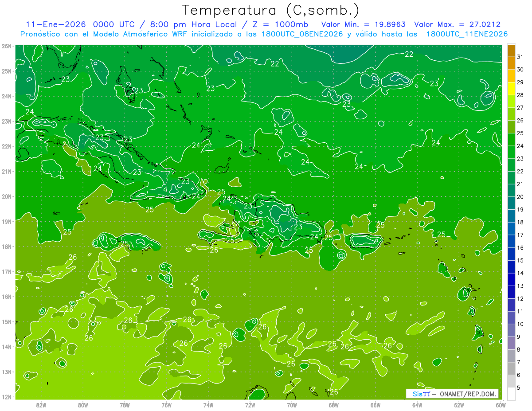Click the "72W" longitude axis label
Image resolution: width=532 pixels, height=411 pixels.
pyautogui.click(x=250, y=405)
